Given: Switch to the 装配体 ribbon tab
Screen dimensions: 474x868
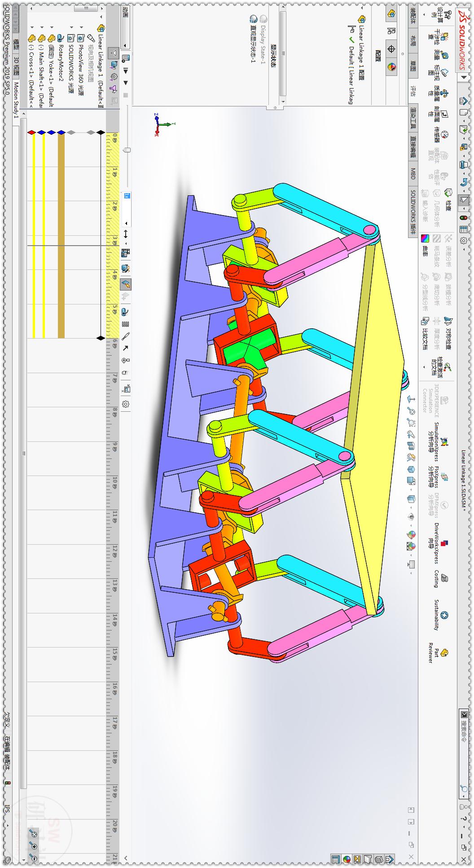Looking at the screenshot, I should click(x=413, y=15).
